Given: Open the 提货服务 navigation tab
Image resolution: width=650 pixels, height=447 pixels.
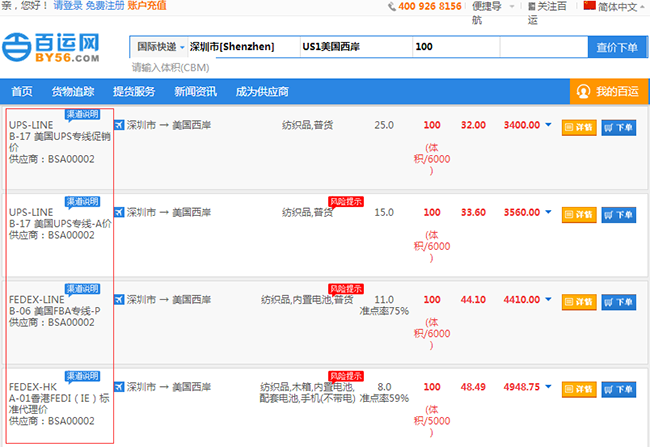Looking at the screenshot, I should click(134, 92).
